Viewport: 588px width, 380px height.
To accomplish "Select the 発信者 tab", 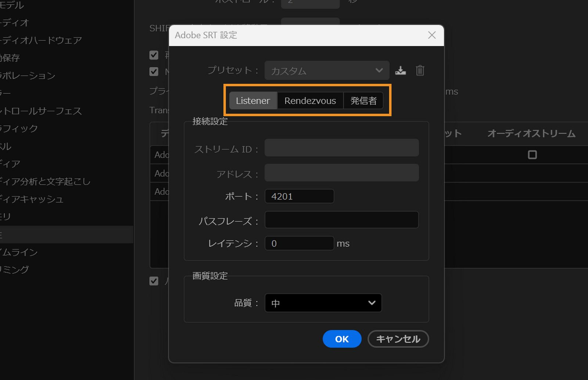I will point(363,100).
